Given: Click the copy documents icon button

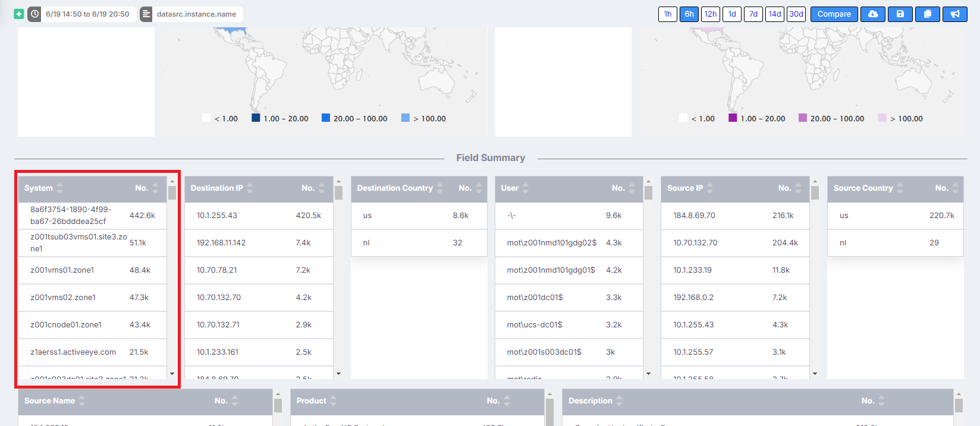Looking at the screenshot, I should pos(928,14).
